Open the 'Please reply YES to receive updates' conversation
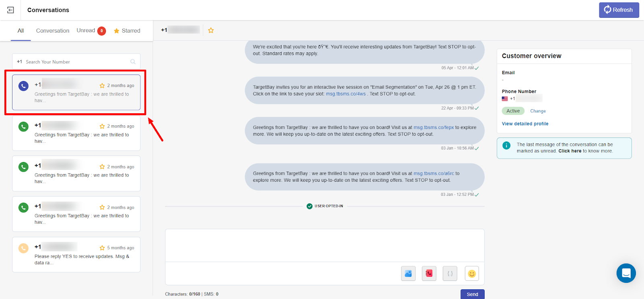644x299 pixels. point(76,255)
